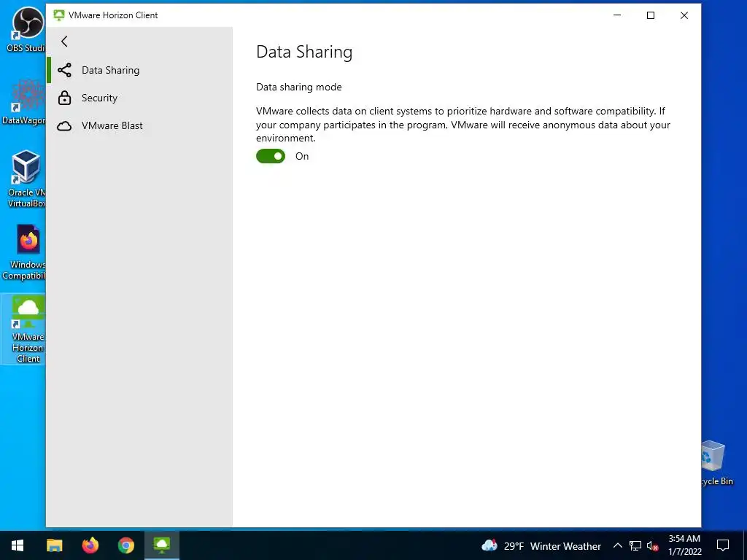Open the Windows Start menu

(18, 545)
